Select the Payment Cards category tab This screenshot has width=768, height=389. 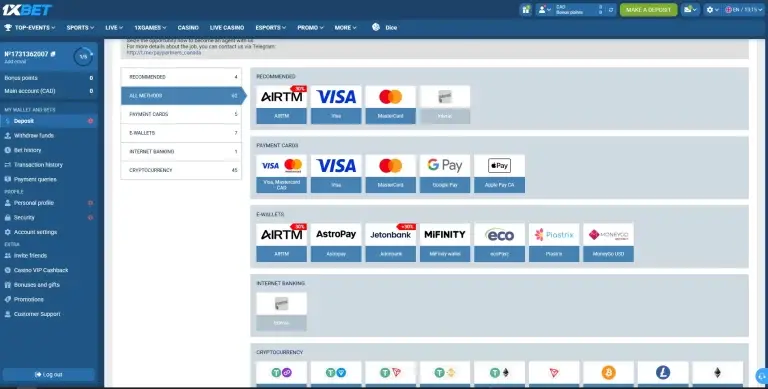click(x=181, y=114)
